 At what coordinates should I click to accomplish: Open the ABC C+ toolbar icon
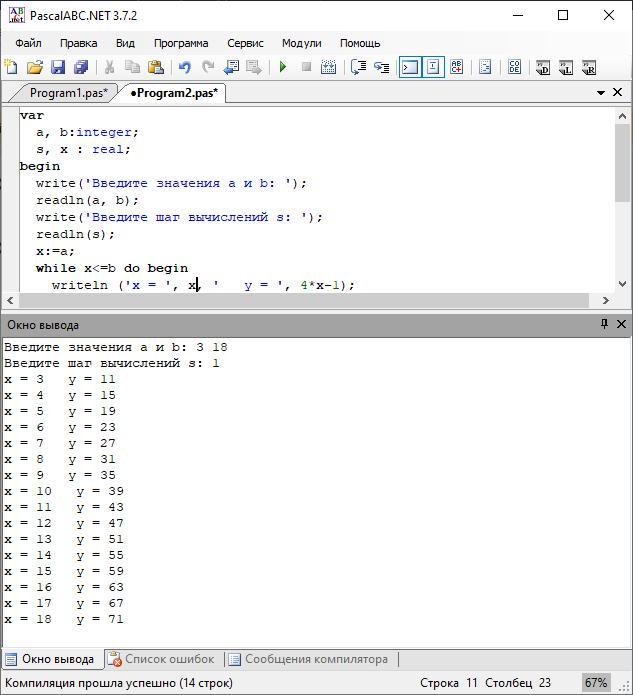coord(457,67)
